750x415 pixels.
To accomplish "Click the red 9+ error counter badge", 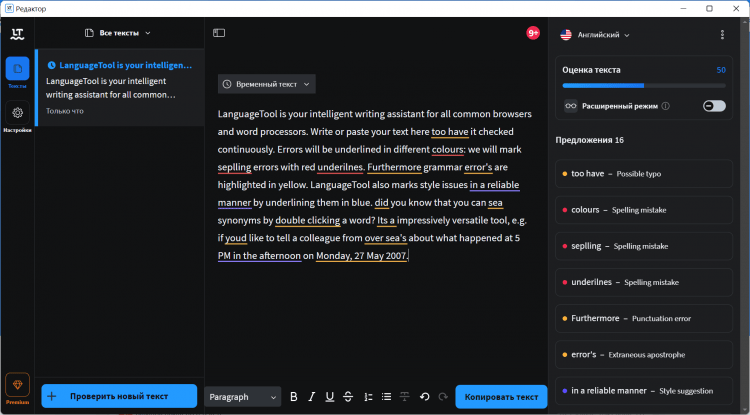I will pyautogui.click(x=533, y=33).
